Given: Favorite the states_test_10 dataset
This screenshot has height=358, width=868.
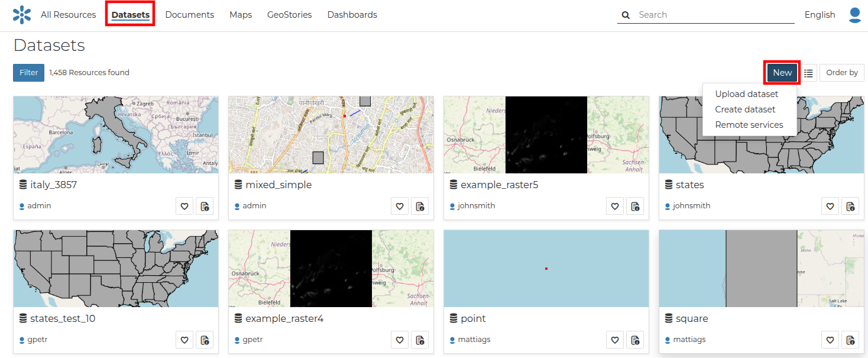Looking at the screenshot, I should 184,340.
